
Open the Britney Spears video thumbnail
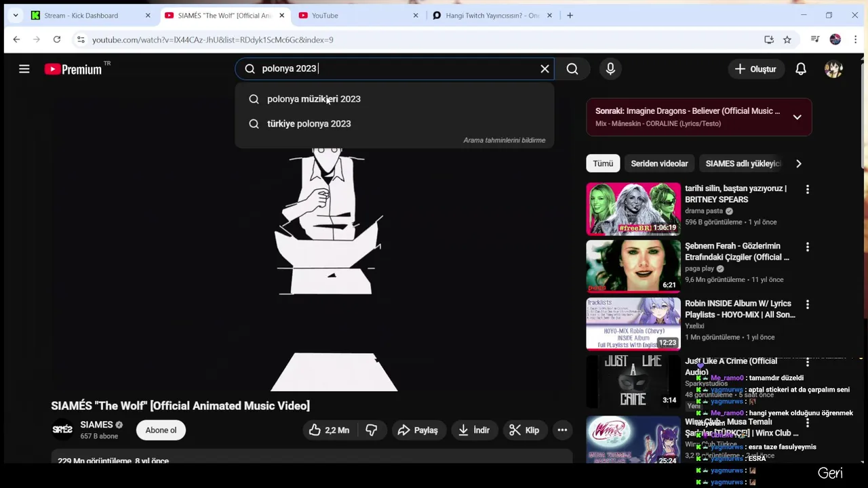pyautogui.click(x=633, y=209)
